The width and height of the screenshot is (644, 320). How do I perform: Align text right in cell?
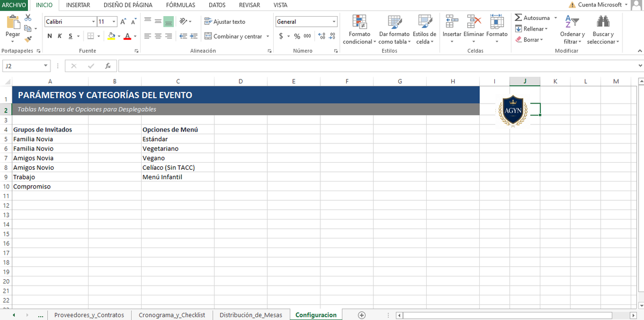(169, 36)
